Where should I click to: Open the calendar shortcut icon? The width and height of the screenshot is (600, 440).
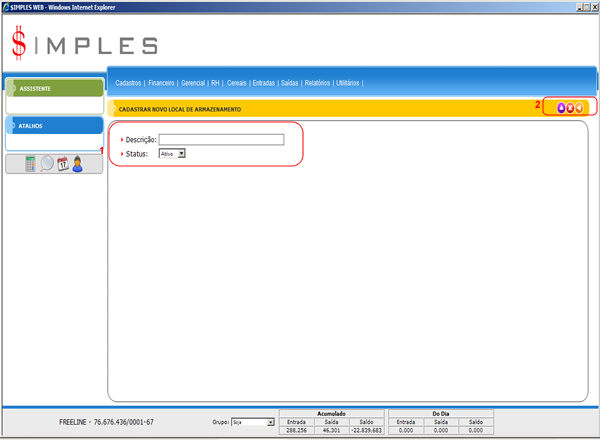click(62, 164)
